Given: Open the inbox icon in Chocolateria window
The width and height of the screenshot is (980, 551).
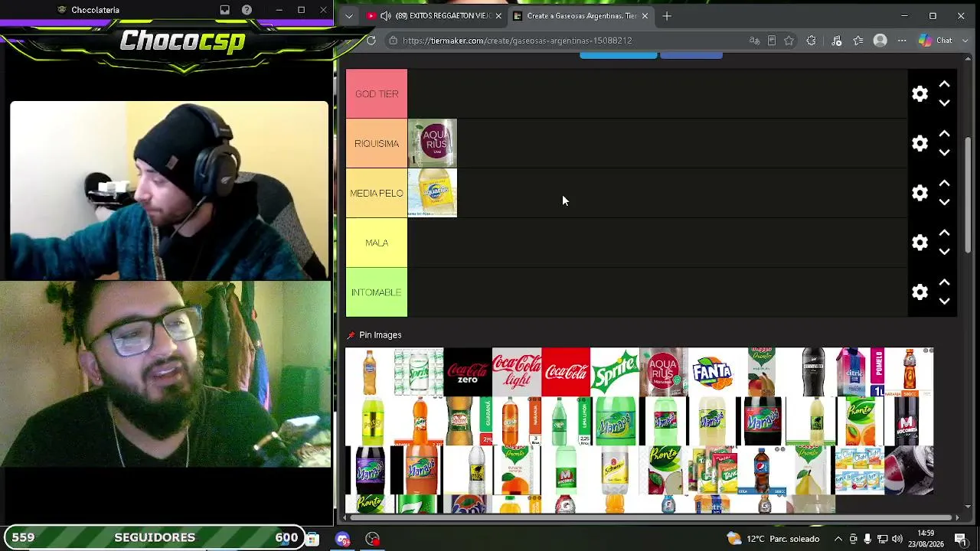Looking at the screenshot, I should tap(224, 10).
